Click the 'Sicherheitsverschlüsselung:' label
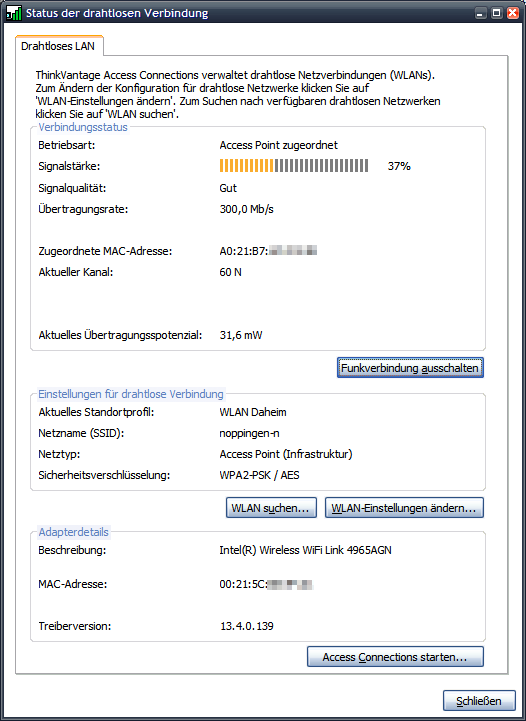The width and height of the screenshot is (526, 721). click(x=104, y=475)
